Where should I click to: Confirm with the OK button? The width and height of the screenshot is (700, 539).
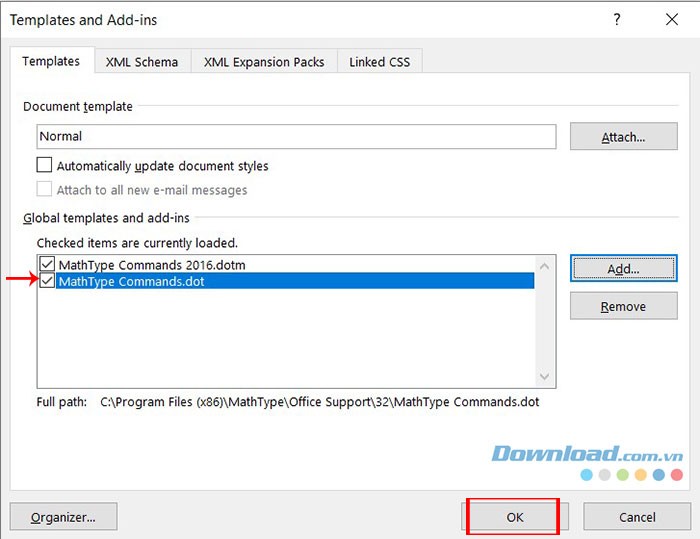(x=514, y=517)
